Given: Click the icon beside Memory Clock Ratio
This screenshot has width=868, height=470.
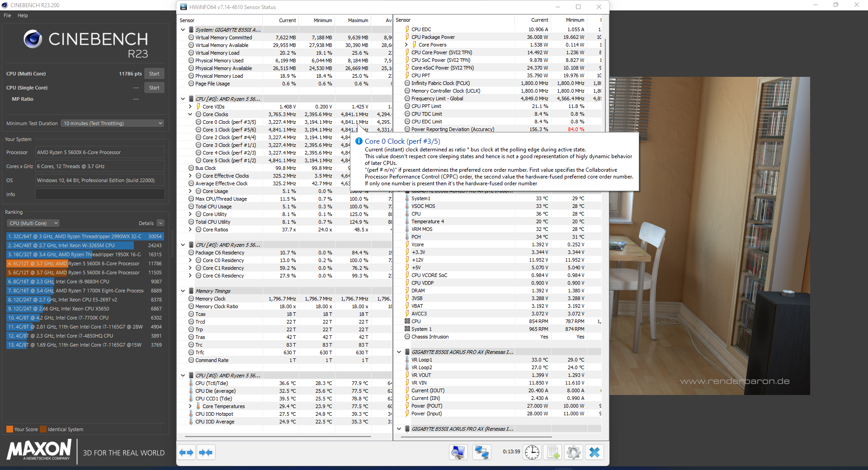Looking at the screenshot, I should coord(191,306).
